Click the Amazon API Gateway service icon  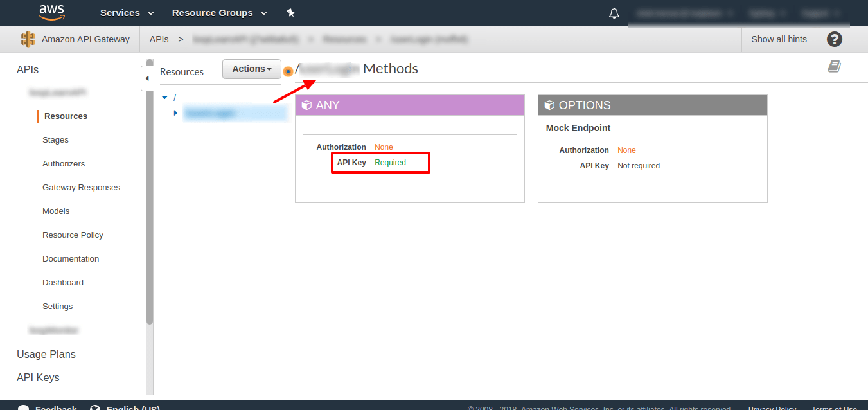[28, 39]
